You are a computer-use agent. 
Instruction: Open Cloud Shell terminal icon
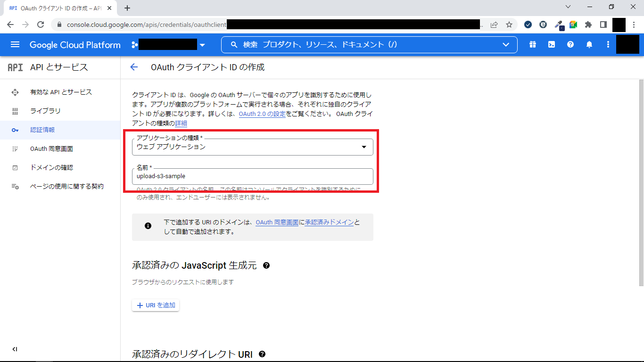click(x=551, y=45)
